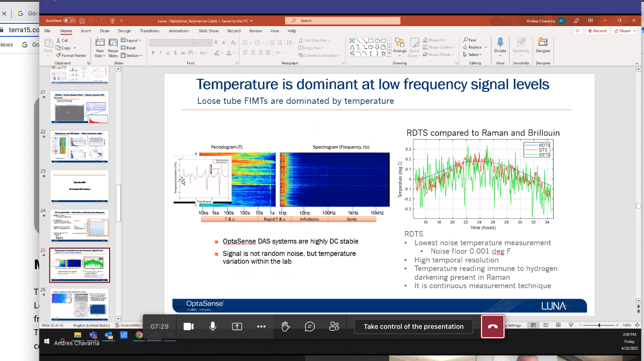Open more actions in the meeting bar
Screen dimensions: 644x361
261,326
